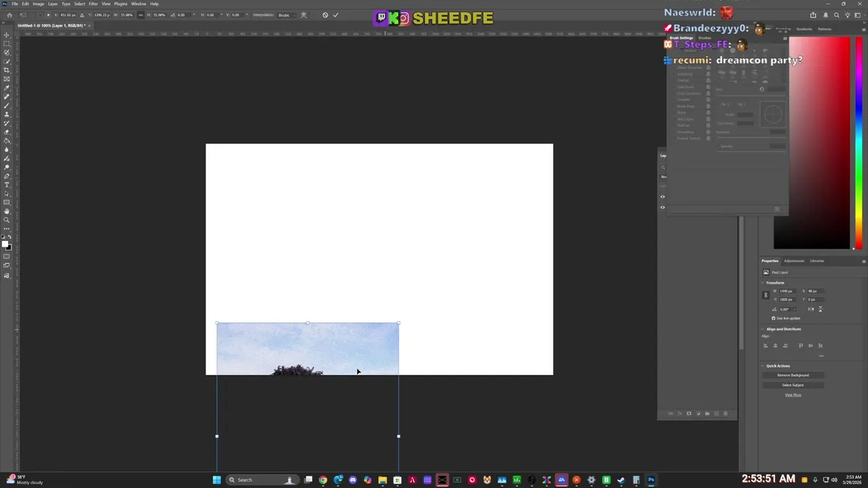Click the foreground/background color swatches
Viewport: 868px width, 488px height.
[7, 245]
